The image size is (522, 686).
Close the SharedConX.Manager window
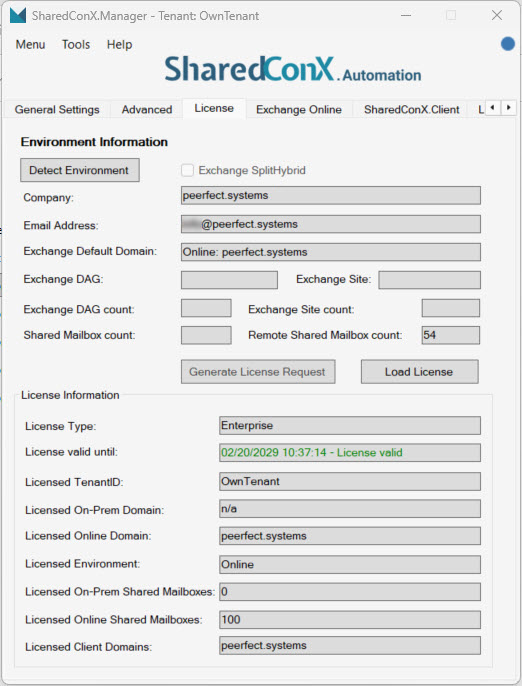497,15
